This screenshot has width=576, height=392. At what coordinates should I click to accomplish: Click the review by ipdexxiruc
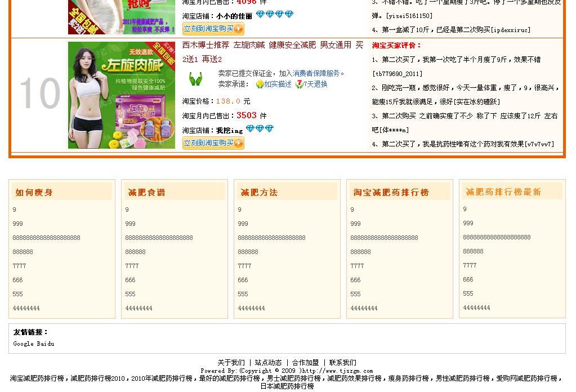[x=451, y=30]
